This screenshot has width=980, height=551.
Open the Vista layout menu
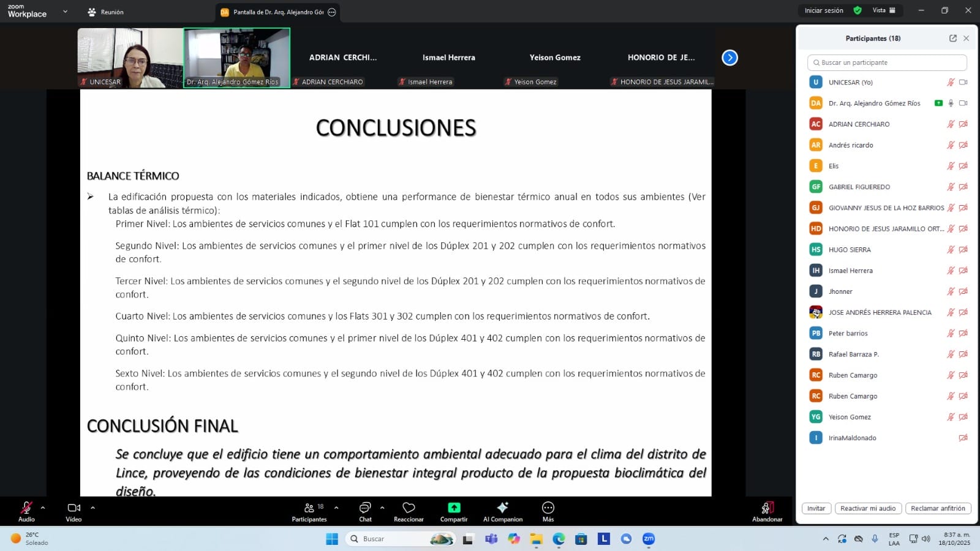883,10
